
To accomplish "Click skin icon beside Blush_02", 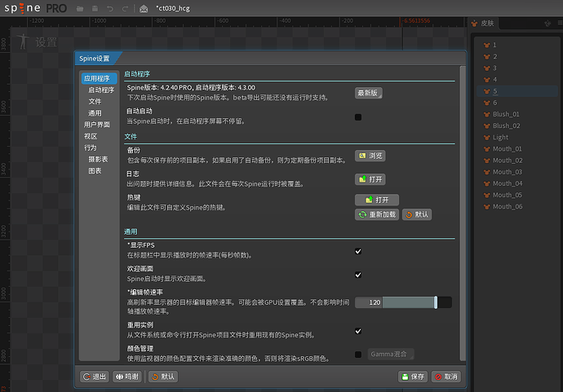I will click(x=487, y=126).
